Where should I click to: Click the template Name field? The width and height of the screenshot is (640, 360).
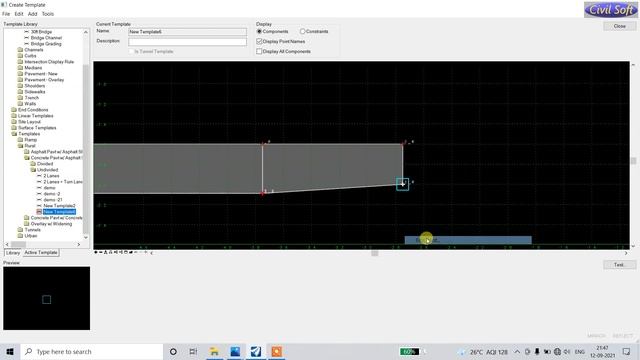click(x=187, y=31)
